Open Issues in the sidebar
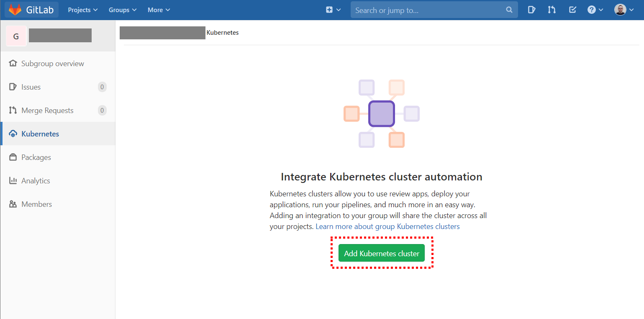This screenshot has width=644, height=319. [58, 87]
